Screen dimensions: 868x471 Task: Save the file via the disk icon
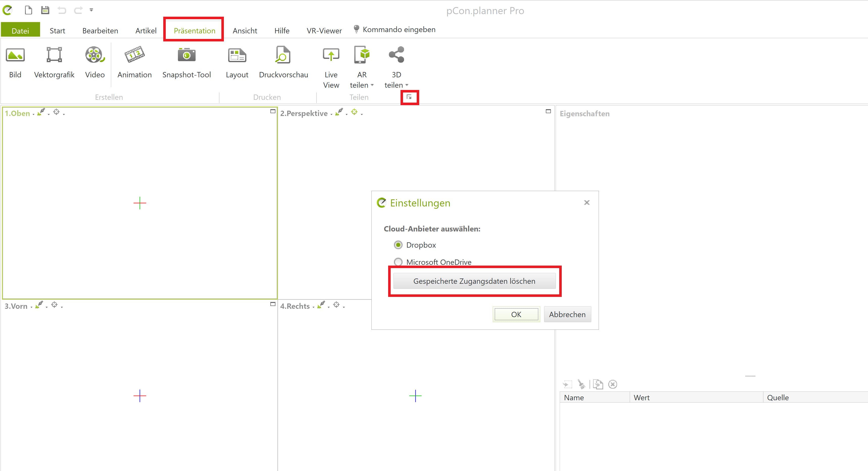tap(45, 10)
